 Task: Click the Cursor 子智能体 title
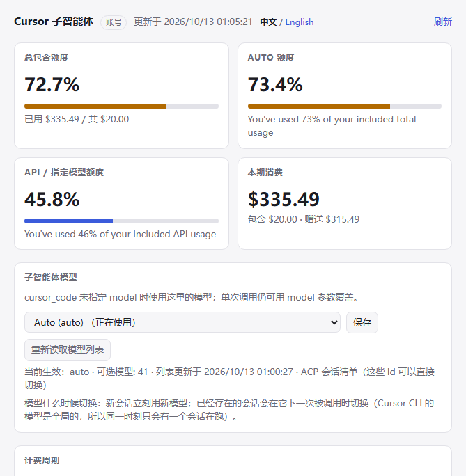54,22
